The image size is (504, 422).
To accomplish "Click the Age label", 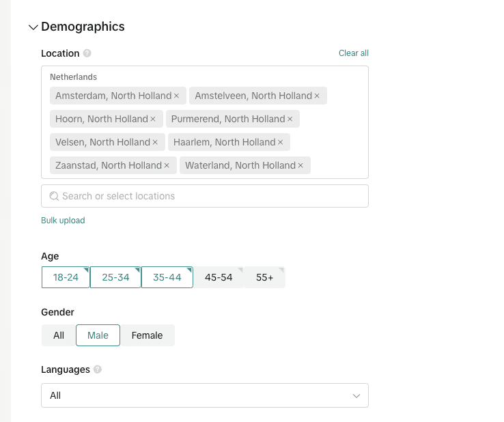I will coord(50,256).
